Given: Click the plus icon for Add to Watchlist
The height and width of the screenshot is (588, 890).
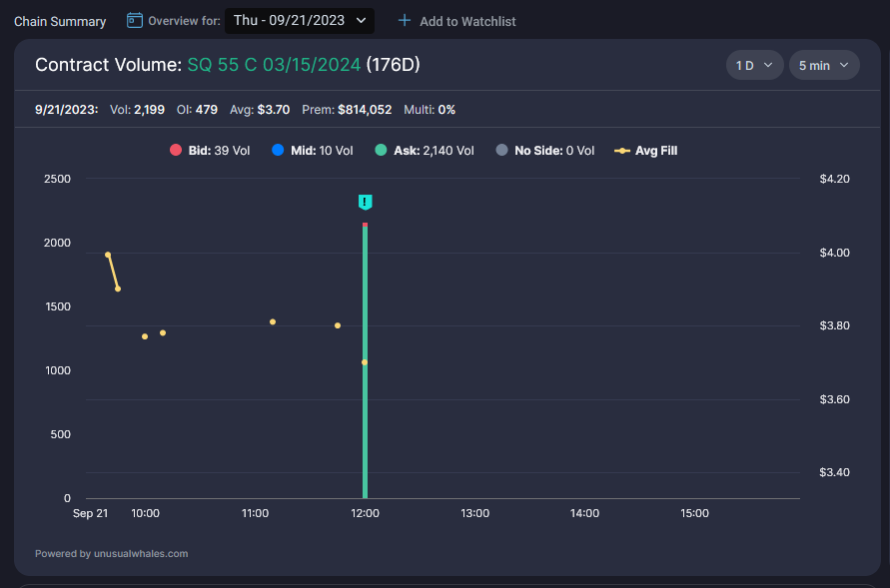Looking at the screenshot, I should pos(405,21).
